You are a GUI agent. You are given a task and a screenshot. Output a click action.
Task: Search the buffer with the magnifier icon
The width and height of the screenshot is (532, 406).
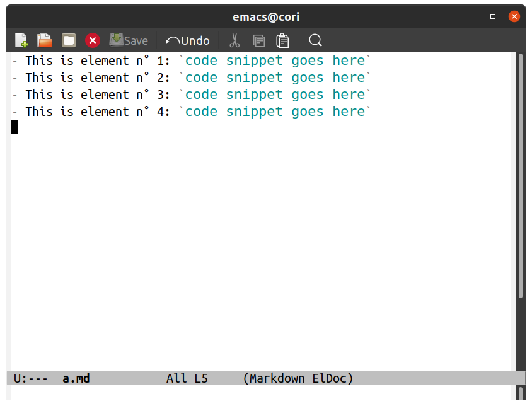point(315,40)
